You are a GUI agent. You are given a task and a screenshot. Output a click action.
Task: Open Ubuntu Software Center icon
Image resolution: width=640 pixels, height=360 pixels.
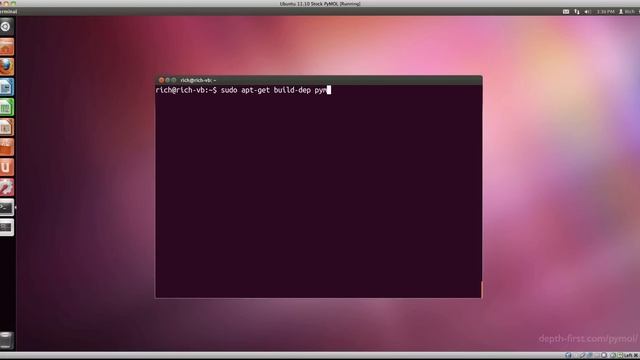(7, 147)
